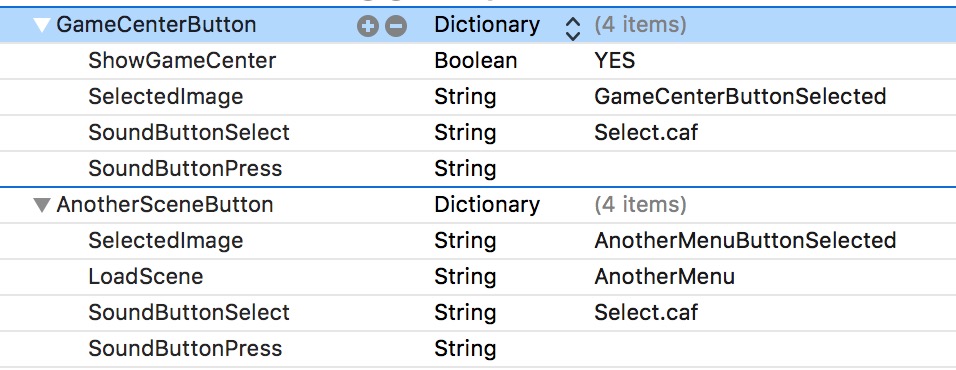Select SelectedImage key under GameCenterButton
The image size is (956, 370).
tap(165, 97)
